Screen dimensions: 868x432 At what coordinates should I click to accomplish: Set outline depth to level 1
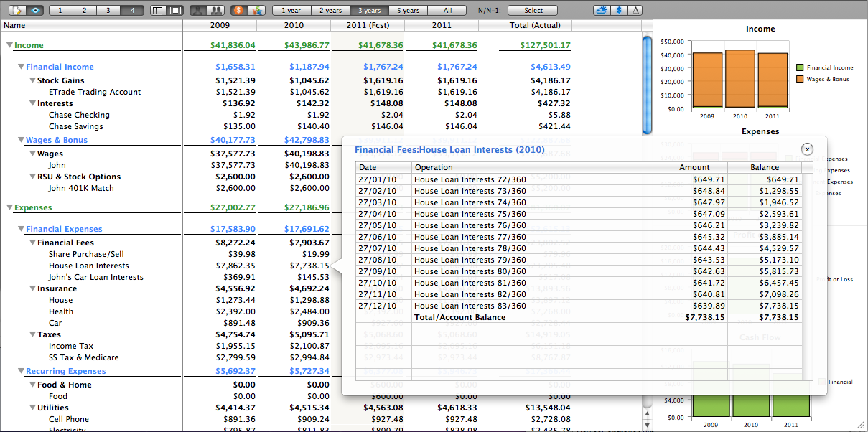(x=61, y=11)
